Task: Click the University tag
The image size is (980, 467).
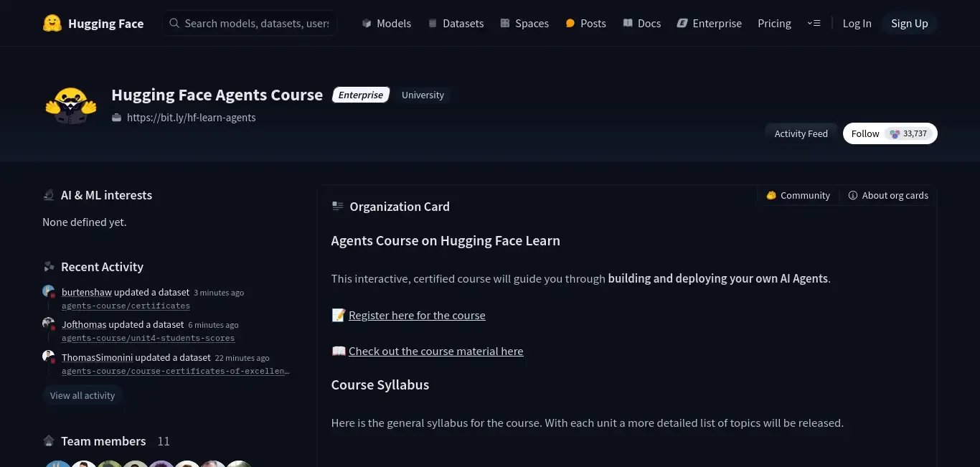Action: [x=423, y=95]
